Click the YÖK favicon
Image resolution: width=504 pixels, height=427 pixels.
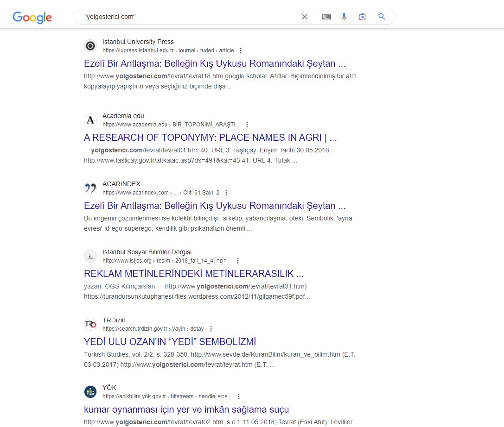(90, 392)
